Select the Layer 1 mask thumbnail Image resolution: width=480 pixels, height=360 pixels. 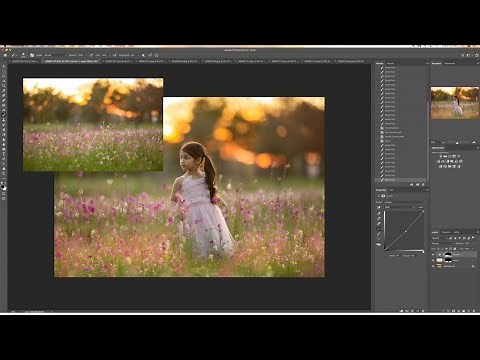pos(448,260)
